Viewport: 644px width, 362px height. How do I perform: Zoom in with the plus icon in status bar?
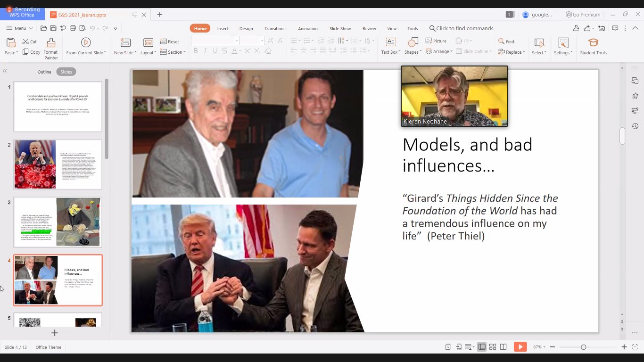click(x=624, y=347)
